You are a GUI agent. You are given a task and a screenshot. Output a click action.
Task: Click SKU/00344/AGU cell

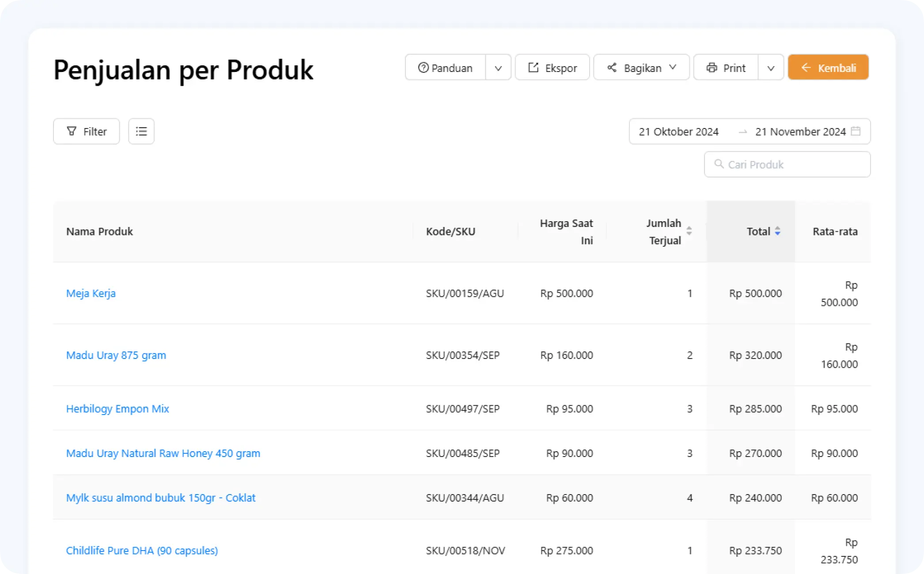tap(465, 498)
